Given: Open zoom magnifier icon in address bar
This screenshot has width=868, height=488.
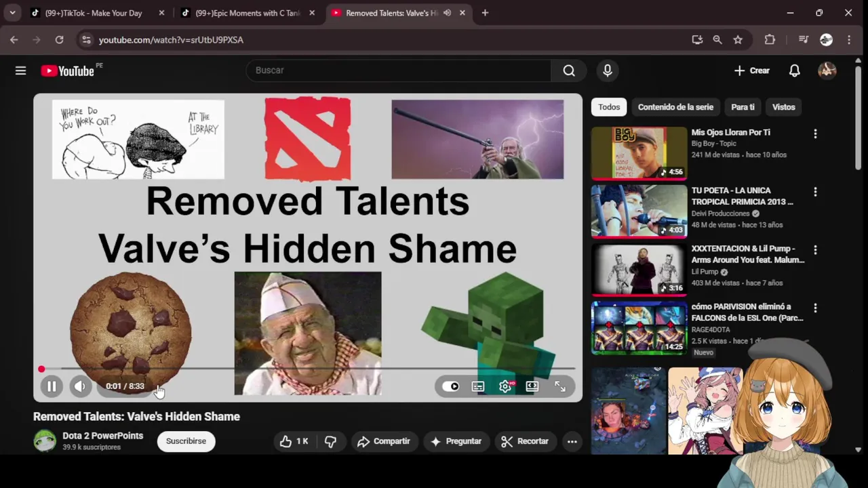Looking at the screenshot, I should tap(717, 40).
